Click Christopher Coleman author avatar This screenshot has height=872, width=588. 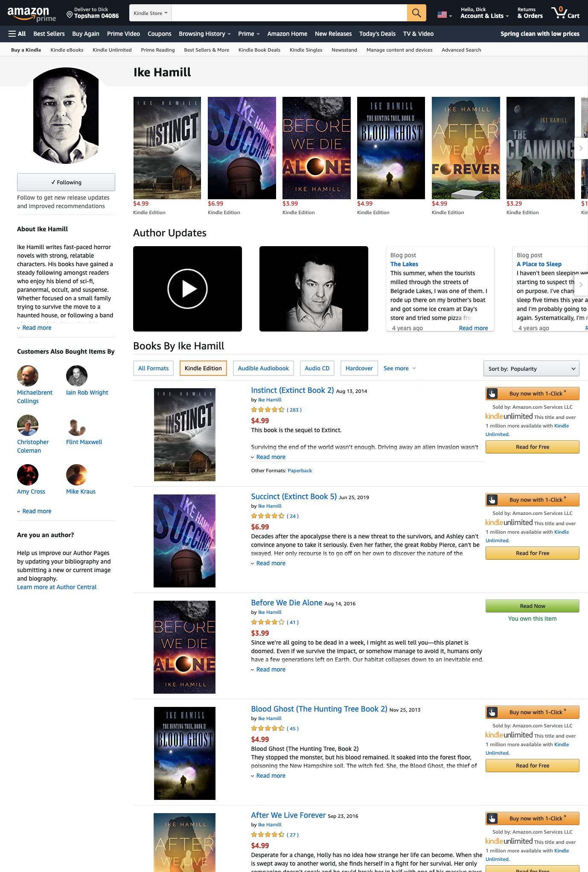(x=28, y=425)
